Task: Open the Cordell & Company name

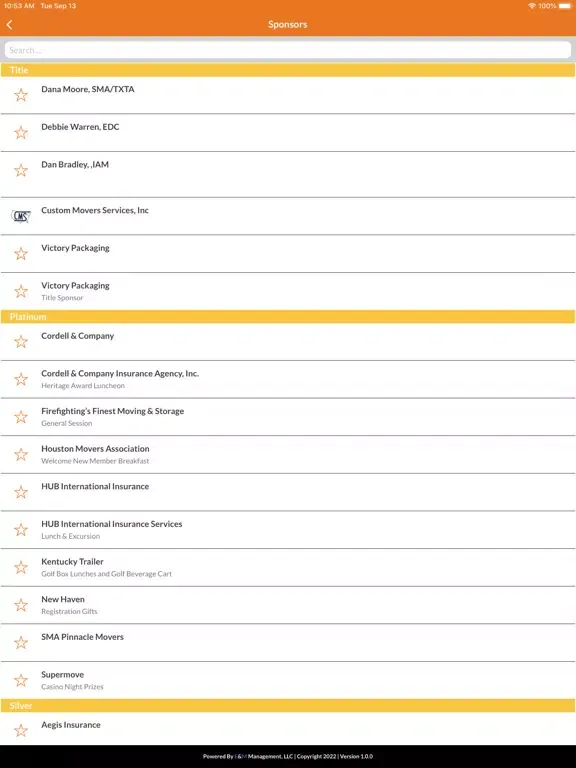Action: pyautogui.click(x=77, y=336)
